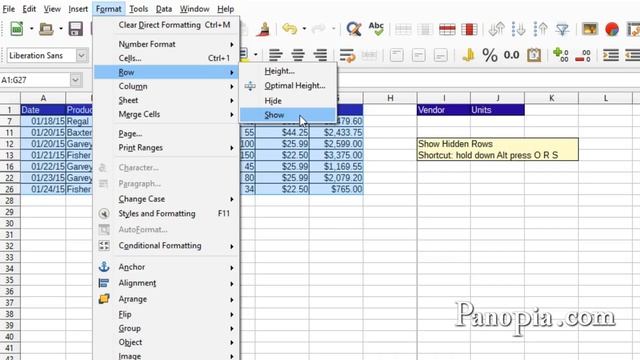Click the Save floppy disk icon
The image size is (640, 360).
coord(76,29)
